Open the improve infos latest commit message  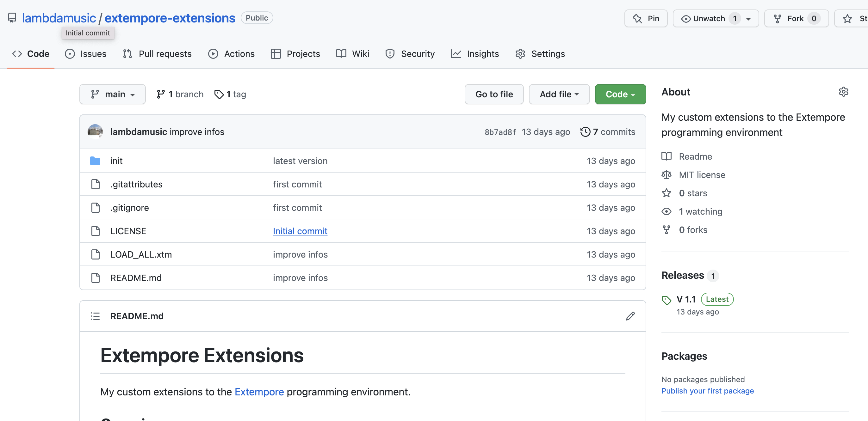coord(197,132)
